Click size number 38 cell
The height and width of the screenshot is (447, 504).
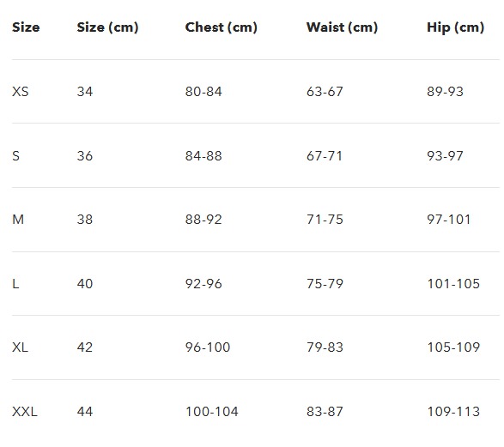(85, 220)
